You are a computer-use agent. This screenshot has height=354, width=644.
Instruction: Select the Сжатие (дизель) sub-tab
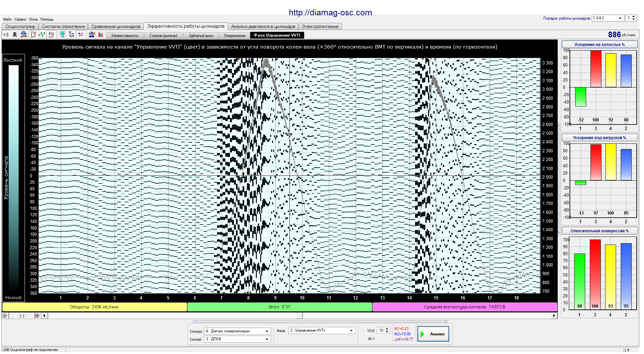point(163,36)
